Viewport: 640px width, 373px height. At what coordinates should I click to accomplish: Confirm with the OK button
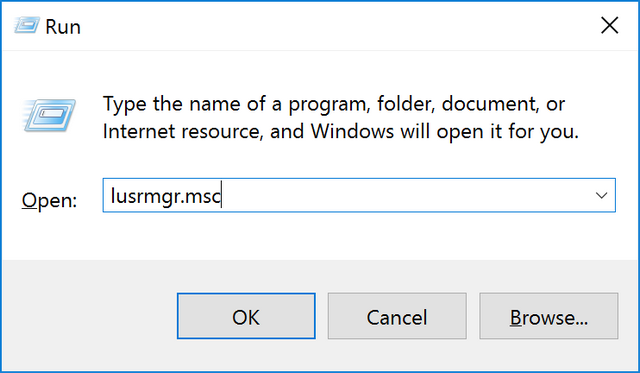point(246,316)
